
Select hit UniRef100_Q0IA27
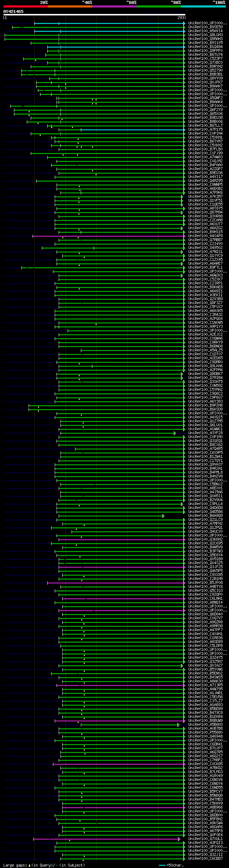click(205, 666)
